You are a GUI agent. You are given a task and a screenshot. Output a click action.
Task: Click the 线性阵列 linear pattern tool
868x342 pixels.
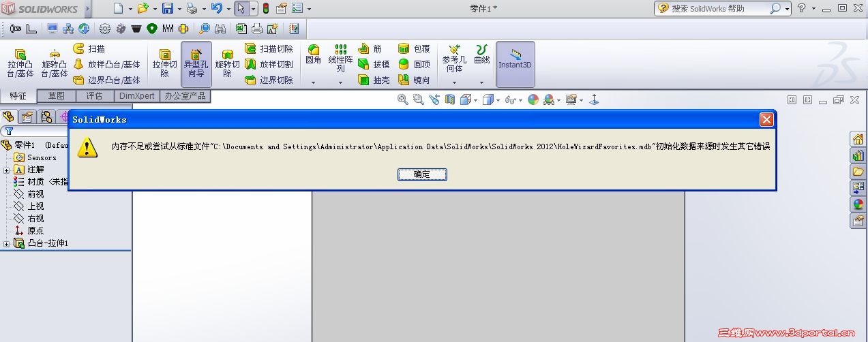340,59
